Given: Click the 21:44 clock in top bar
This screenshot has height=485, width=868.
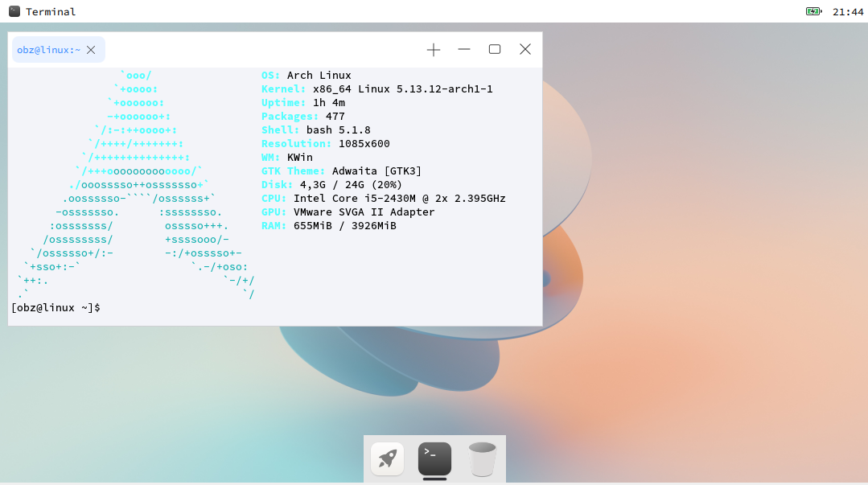Looking at the screenshot, I should coord(848,11).
